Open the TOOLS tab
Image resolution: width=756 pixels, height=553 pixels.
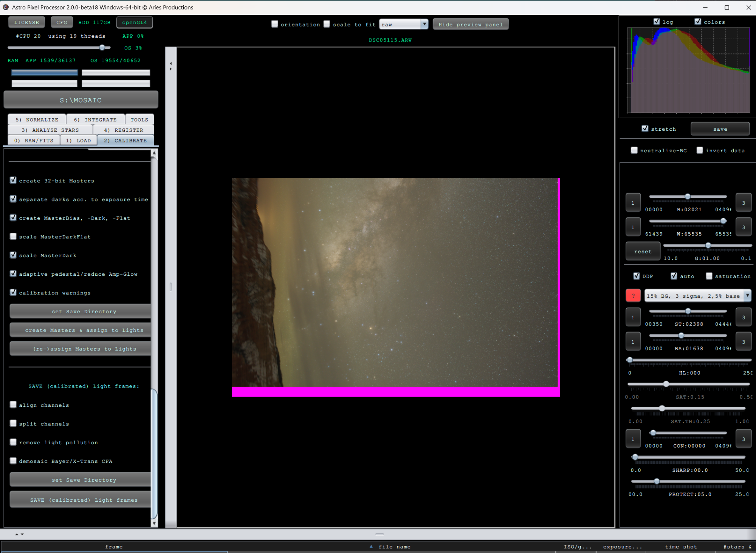139,119
